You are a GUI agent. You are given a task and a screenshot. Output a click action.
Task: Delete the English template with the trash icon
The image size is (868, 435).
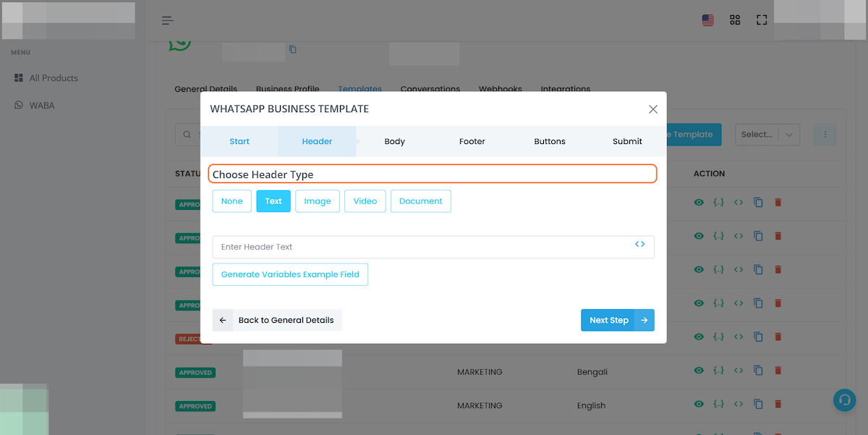778,404
